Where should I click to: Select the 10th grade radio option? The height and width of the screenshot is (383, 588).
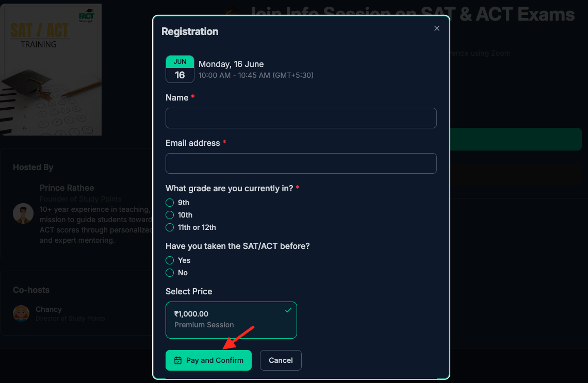coord(170,215)
